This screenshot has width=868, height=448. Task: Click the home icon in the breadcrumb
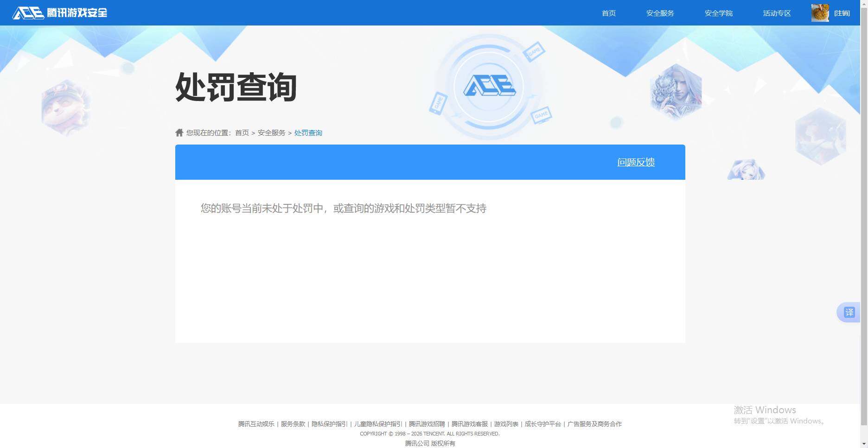[x=179, y=133]
